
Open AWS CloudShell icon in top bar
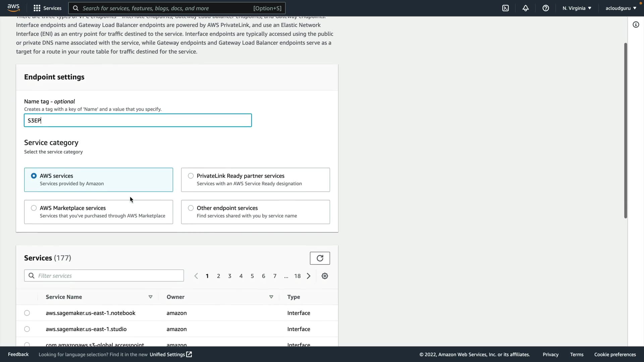click(505, 8)
